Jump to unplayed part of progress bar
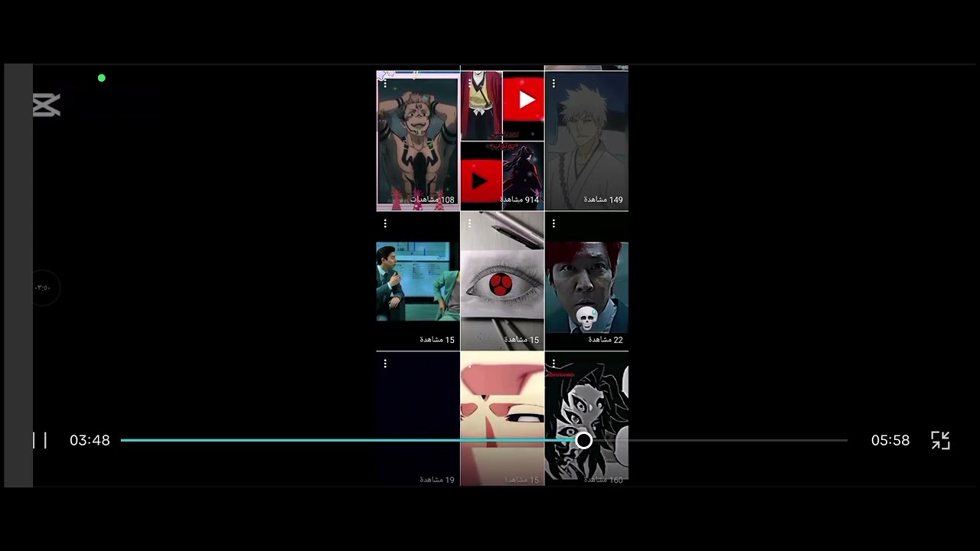The image size is (980, 551). click(x=720, y=440)
